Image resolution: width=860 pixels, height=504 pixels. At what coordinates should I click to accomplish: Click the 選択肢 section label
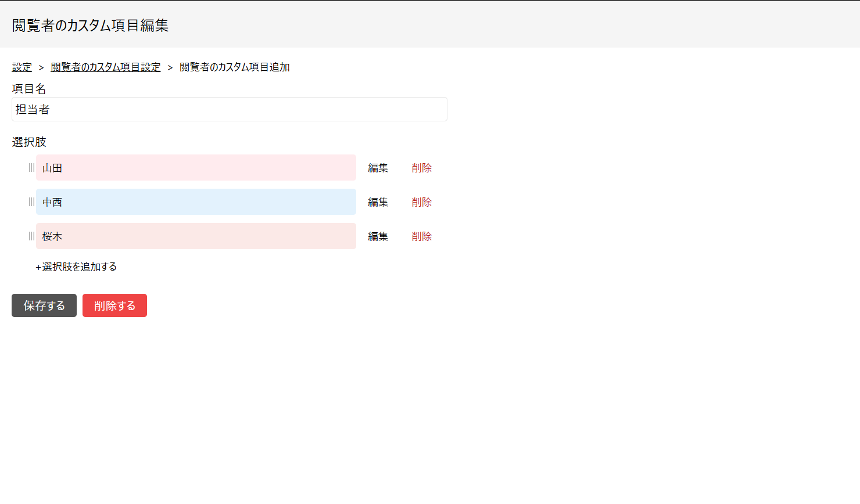tap(29, 142)
